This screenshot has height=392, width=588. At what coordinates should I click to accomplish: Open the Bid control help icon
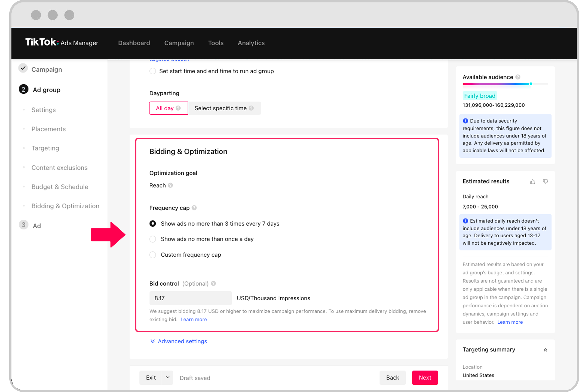coord(213,283)
